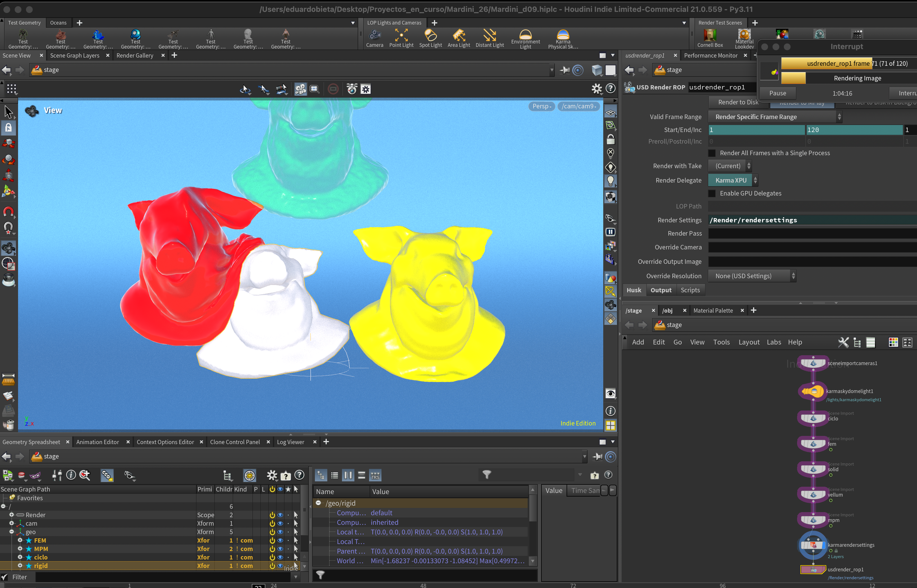Expand the Render prim in scene graph
Screen dimensions: 917x588
(12, 515)
